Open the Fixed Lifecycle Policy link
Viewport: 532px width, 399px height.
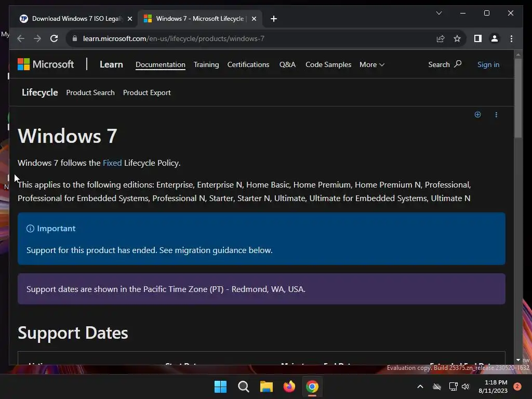(x=112, y=163)
